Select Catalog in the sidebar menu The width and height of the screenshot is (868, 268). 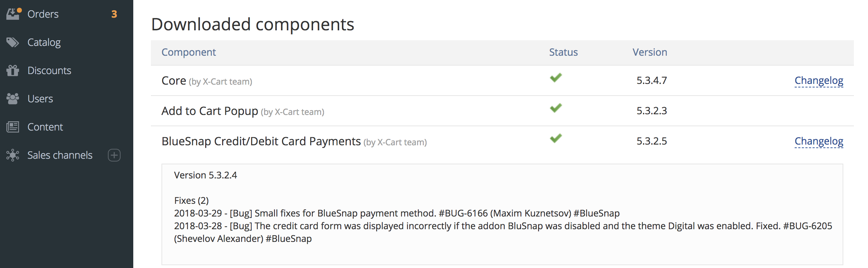(44, 42)
